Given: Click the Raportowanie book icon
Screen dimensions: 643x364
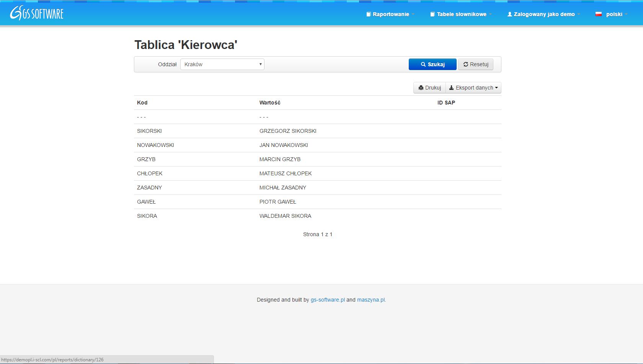Looking at the screenshot, I should [369, 14].
